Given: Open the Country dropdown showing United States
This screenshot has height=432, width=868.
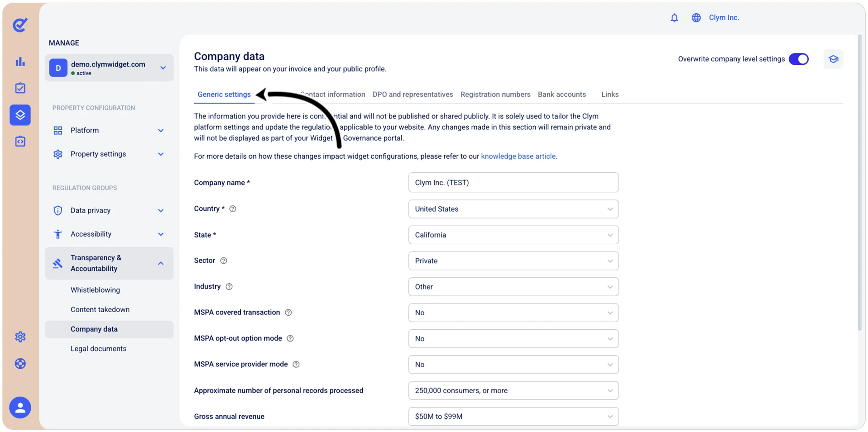Looking at the screenshot, I should coord(513,209).
